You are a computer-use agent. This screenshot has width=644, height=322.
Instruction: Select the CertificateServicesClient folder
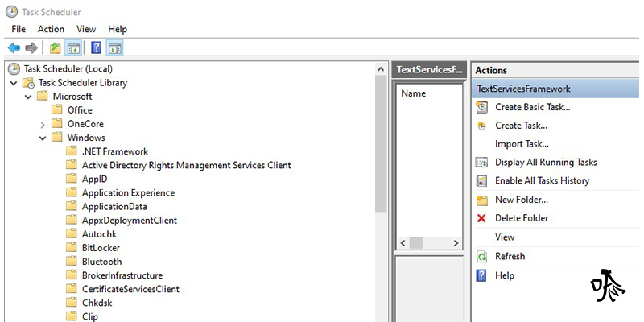130,289
